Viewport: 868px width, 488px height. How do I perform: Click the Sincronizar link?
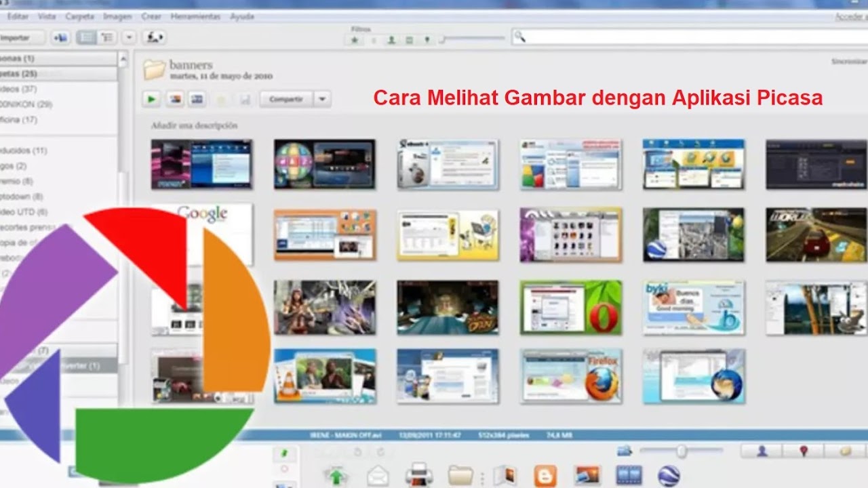pos(849,62)
